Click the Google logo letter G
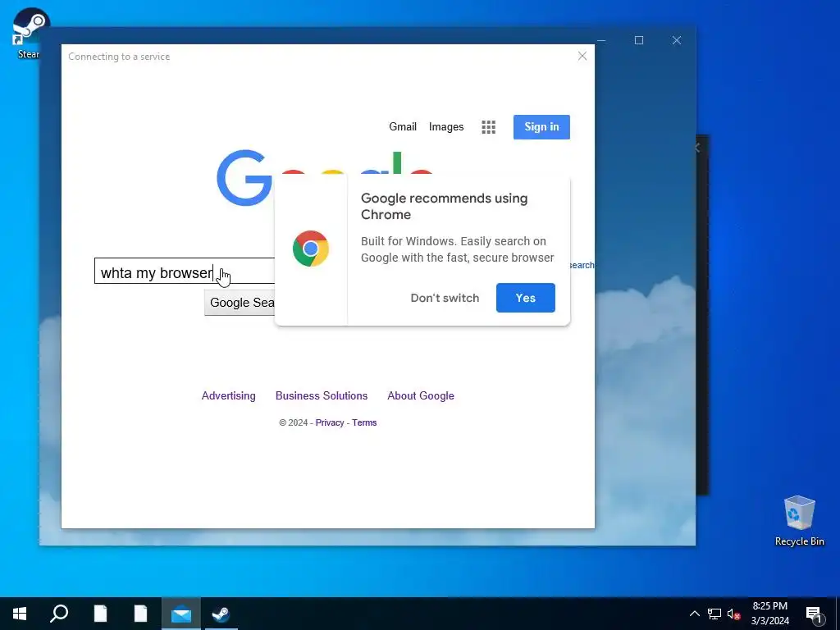Screen dimensions: 840x630 pyautogui.click(x=244, y=178)
